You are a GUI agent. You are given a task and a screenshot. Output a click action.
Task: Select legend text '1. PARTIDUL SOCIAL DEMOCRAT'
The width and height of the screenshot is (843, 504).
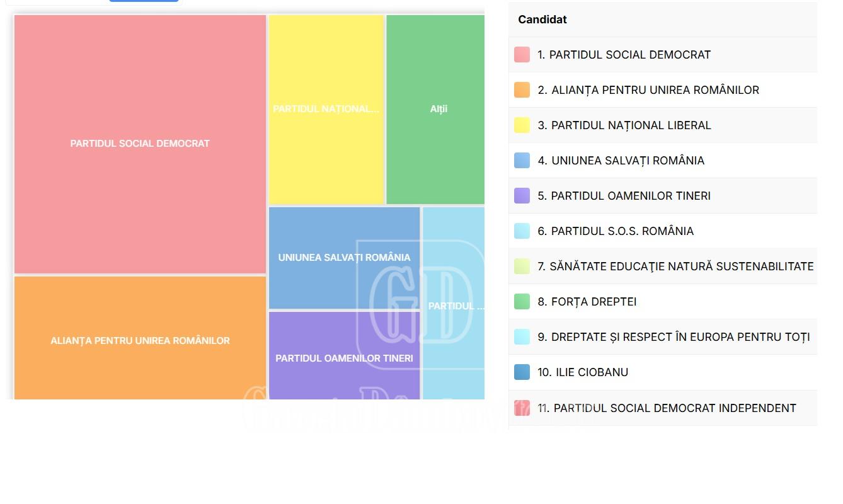(624, 55)
